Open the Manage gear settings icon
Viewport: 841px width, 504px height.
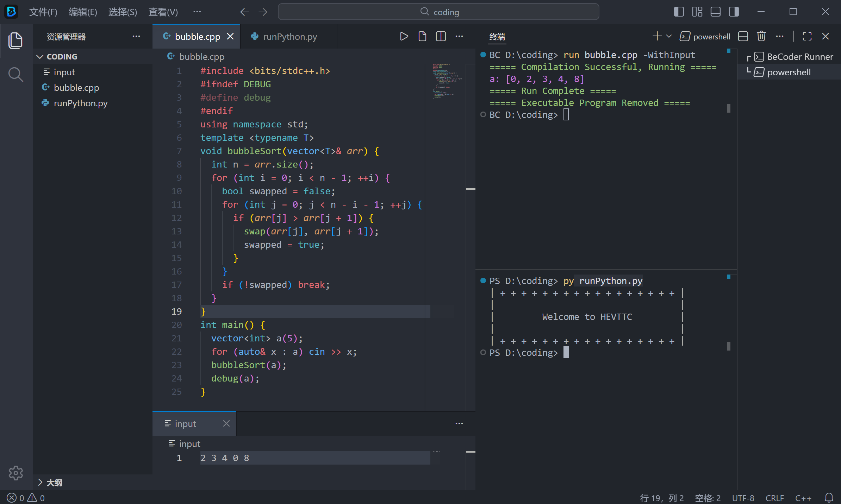point(15,473)
